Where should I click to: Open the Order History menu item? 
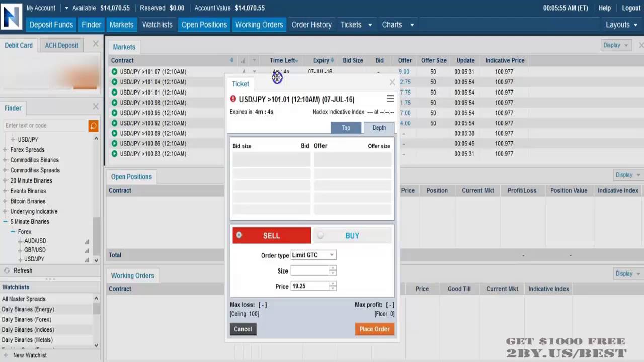coord(311,25)
